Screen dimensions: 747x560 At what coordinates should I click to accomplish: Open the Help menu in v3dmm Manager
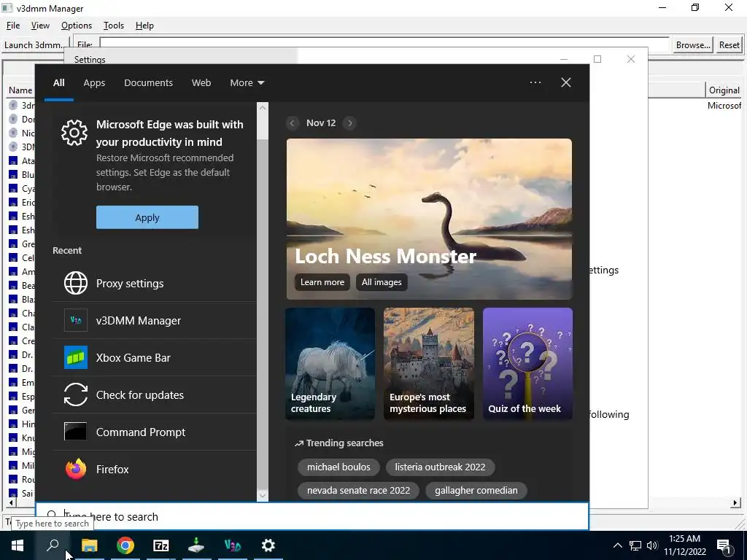144,26
